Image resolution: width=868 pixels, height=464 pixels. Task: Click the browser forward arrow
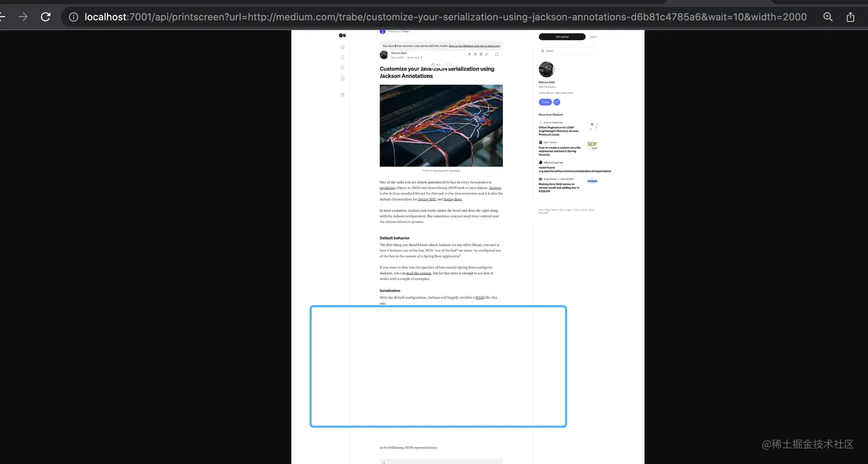23,17
